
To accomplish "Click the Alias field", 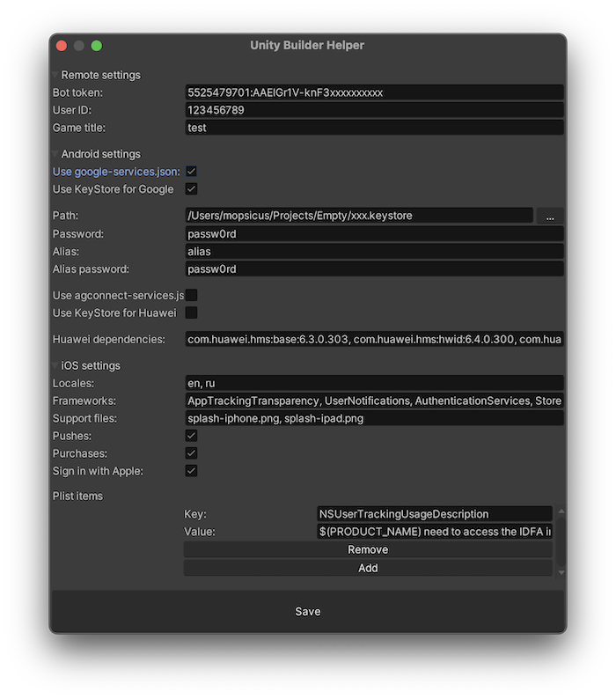I will coord(374,252).
